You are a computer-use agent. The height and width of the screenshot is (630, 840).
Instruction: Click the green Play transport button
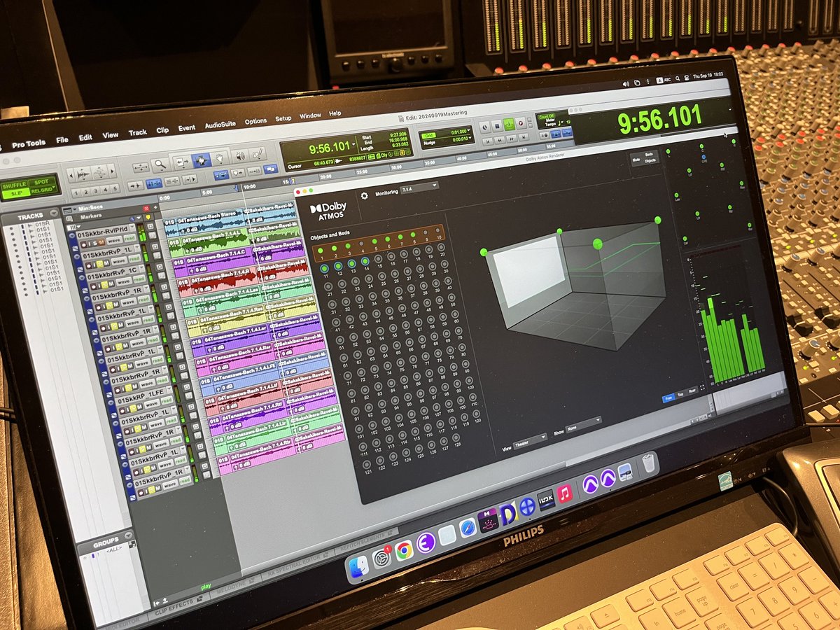[509, 125]
